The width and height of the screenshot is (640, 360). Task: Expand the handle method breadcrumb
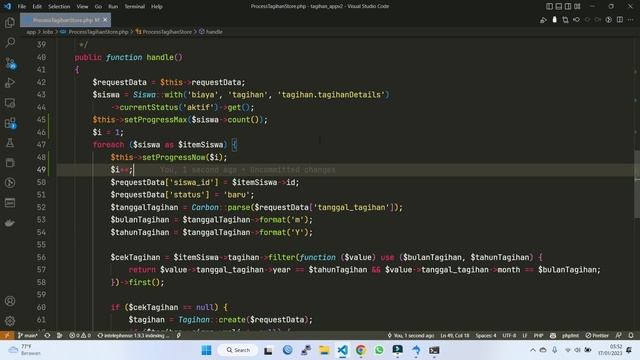[x=211, y=31]
